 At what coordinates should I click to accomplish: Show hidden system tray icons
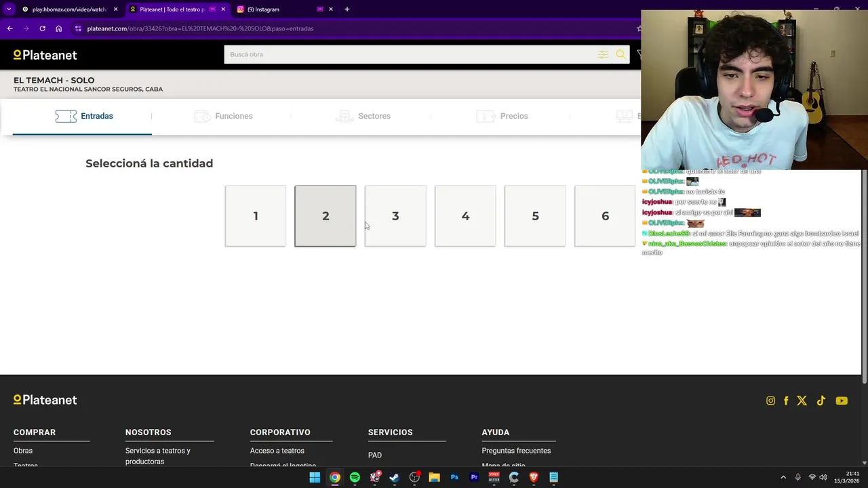pyautogui.click(x=783, y=477)
